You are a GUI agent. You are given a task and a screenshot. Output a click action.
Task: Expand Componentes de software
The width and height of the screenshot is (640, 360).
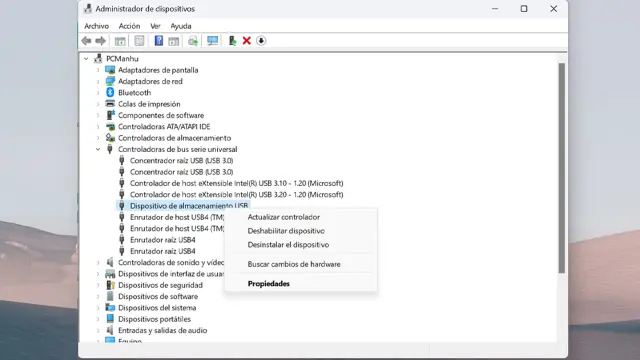(98, 116)
